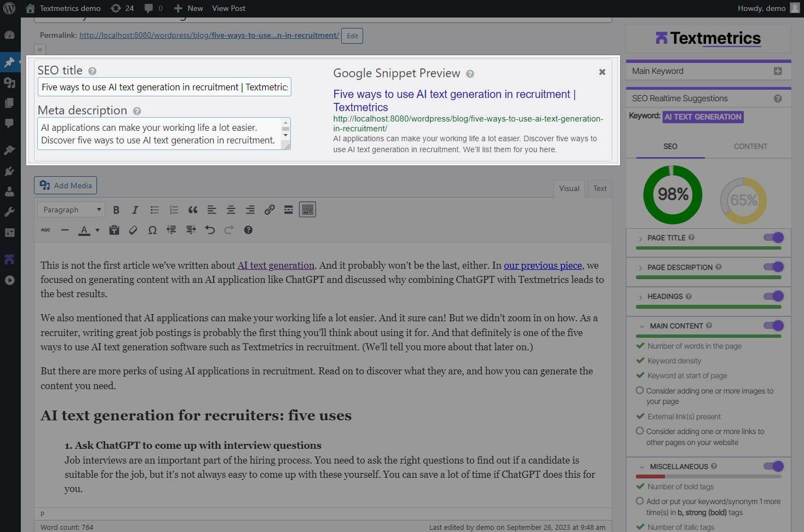Open the Pages sidebar menu

tap(9, 103)
